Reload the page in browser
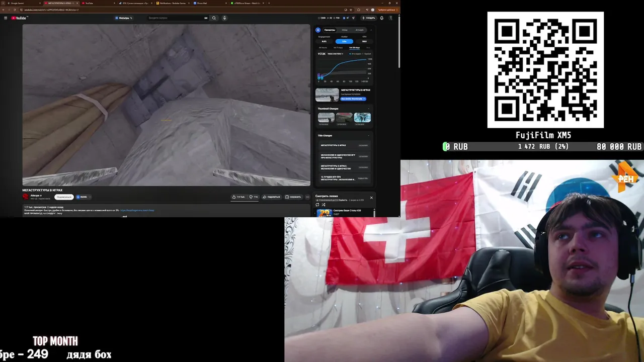This screenshot has width=644, height=362. pos(15,10)
